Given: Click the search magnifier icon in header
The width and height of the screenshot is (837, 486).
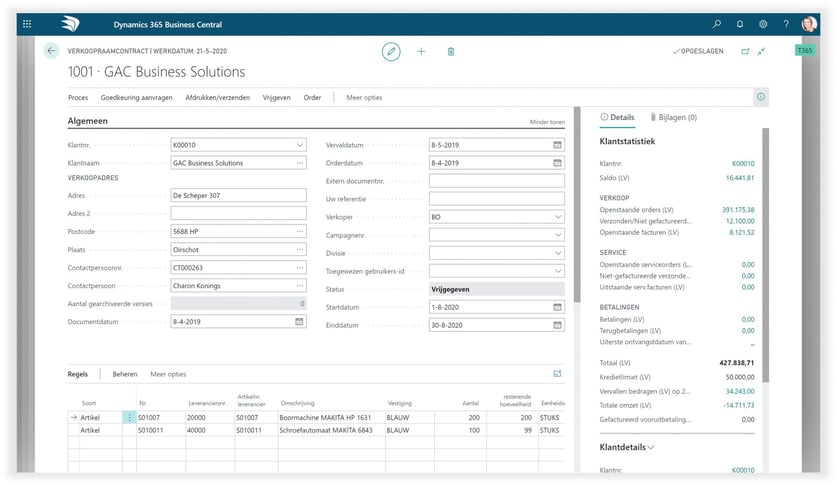Looking at the screenshot, I should click(716, 24).
